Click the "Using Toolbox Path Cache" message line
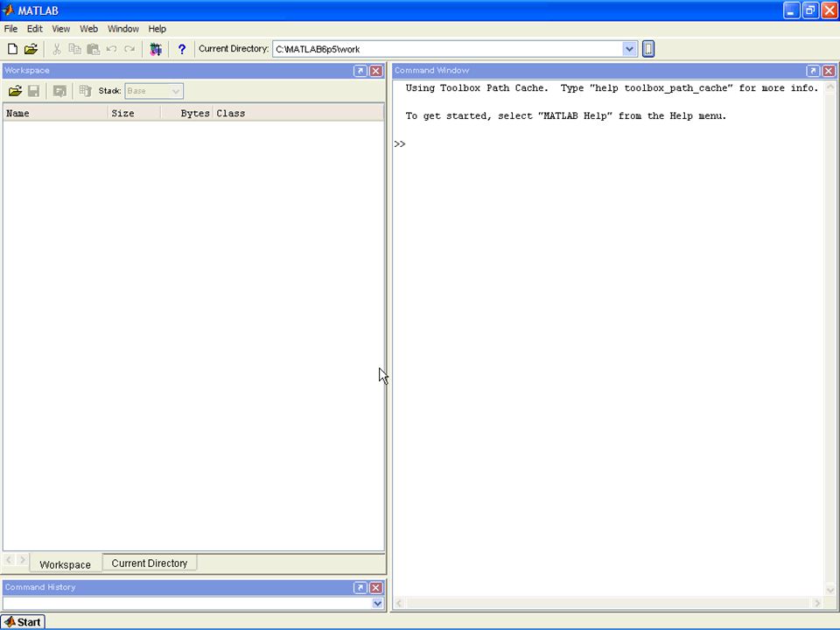 612,88
